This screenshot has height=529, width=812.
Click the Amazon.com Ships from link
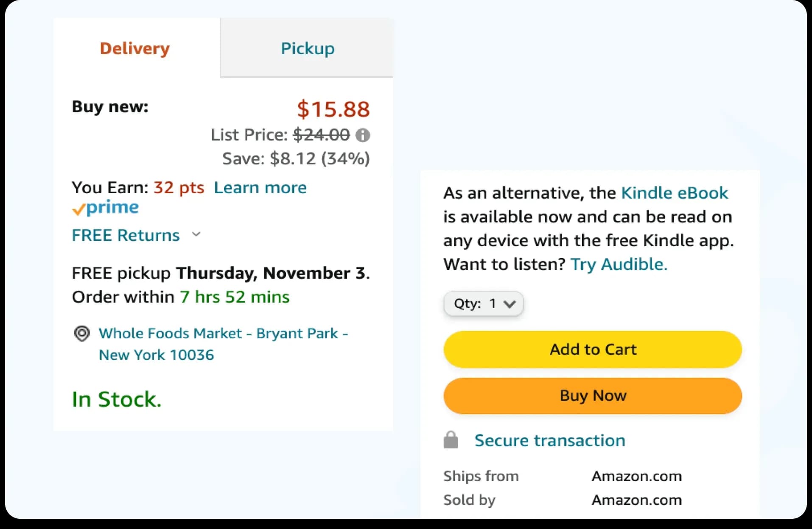point(636,476)
